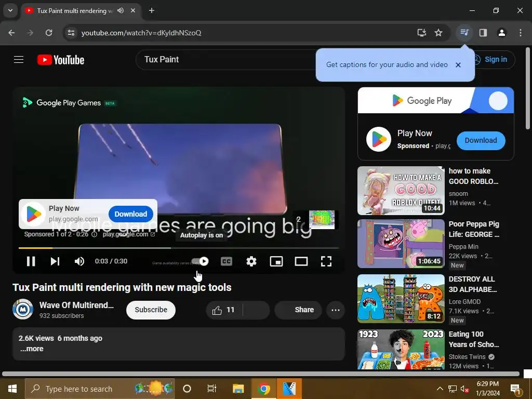Open a new browser tab
Viewport: 532px width, 399px height.
point(152,10)
